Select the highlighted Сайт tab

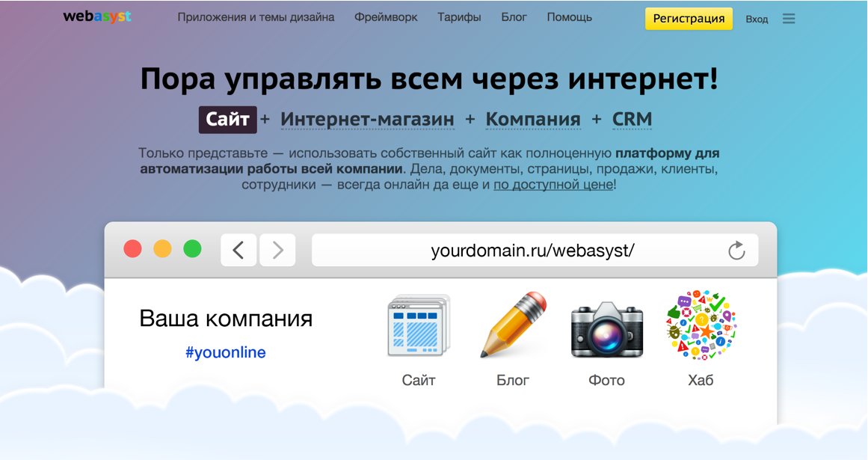[x=227, y=120]
